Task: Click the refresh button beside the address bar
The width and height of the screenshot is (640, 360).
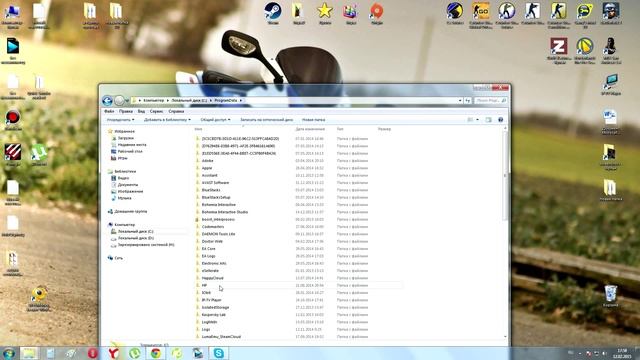Action: pyautogui.click(x=468, y=100)
